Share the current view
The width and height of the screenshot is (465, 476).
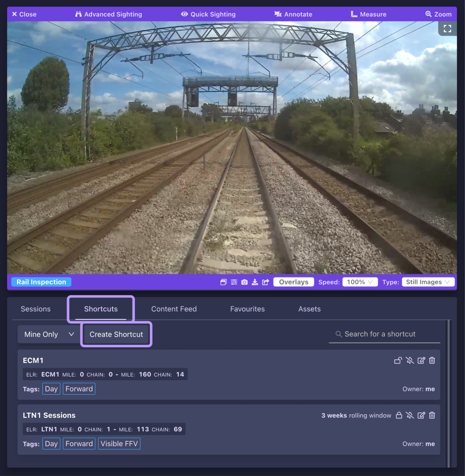[266, 282]
